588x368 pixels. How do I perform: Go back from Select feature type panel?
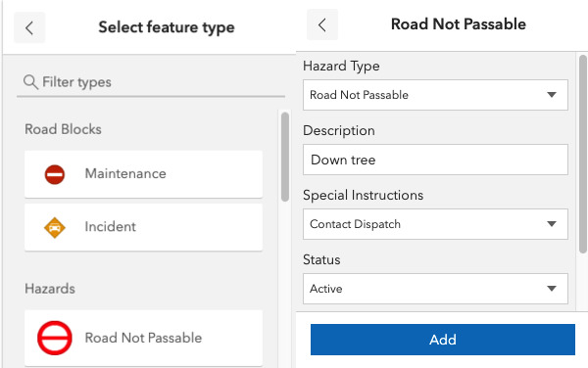pos(29,27)
